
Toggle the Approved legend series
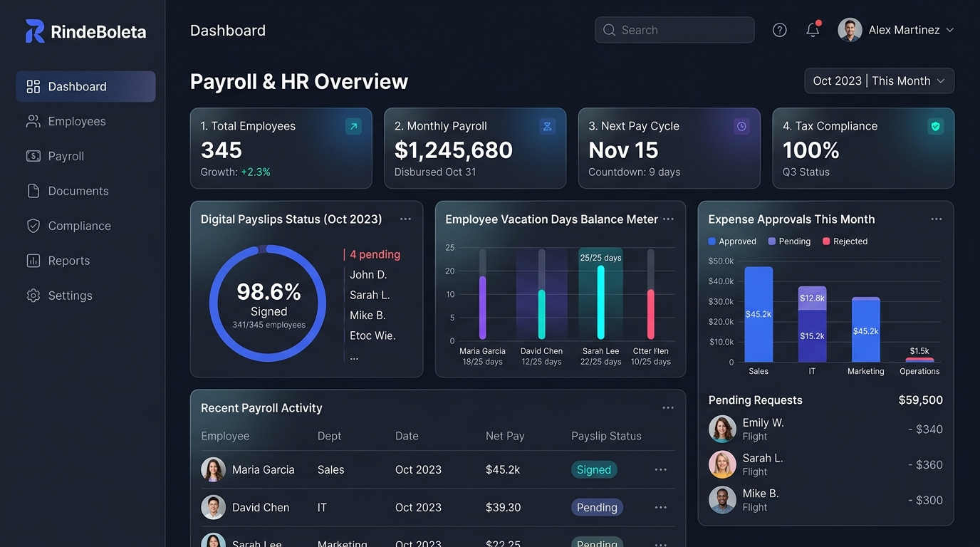pyautogui.click(x=732, y=241)
